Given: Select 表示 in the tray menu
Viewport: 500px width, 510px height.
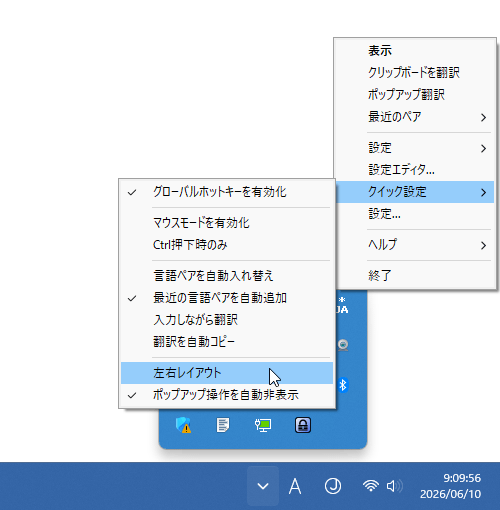Looking at the screenshot, I should click(x=415, y=51).
